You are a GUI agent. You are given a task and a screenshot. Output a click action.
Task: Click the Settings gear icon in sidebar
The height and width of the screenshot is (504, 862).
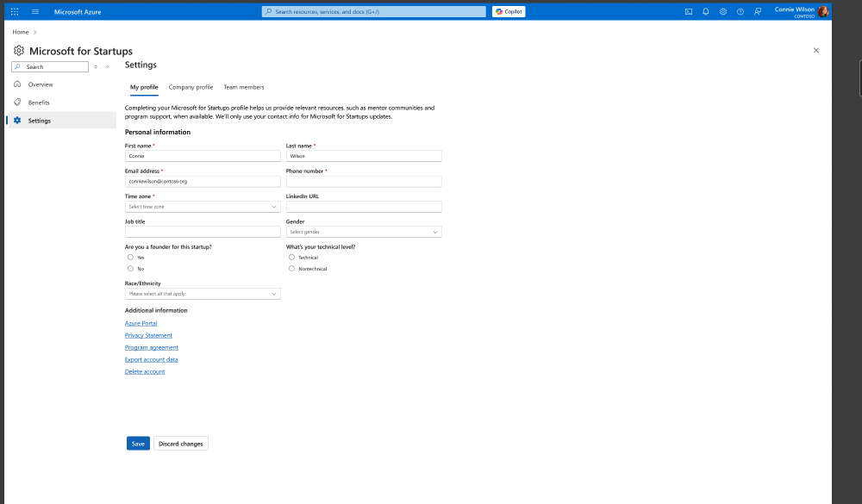[17, 121]
